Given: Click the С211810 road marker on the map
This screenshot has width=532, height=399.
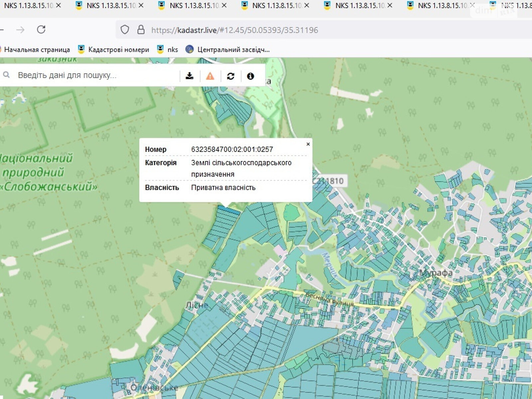Looking at the screenshot, I should (x=329, y=181).
